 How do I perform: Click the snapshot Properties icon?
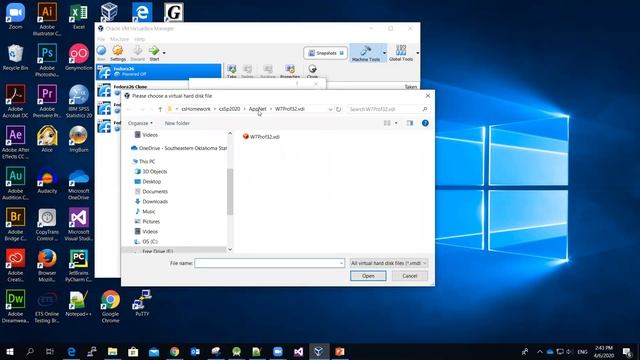pyautogui.click(x=290, y=70)
